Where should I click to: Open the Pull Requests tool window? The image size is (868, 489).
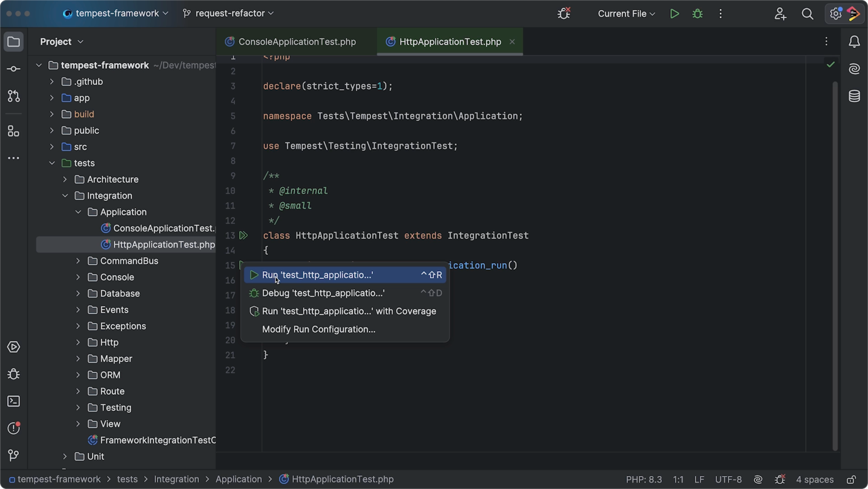click(13, 96)
